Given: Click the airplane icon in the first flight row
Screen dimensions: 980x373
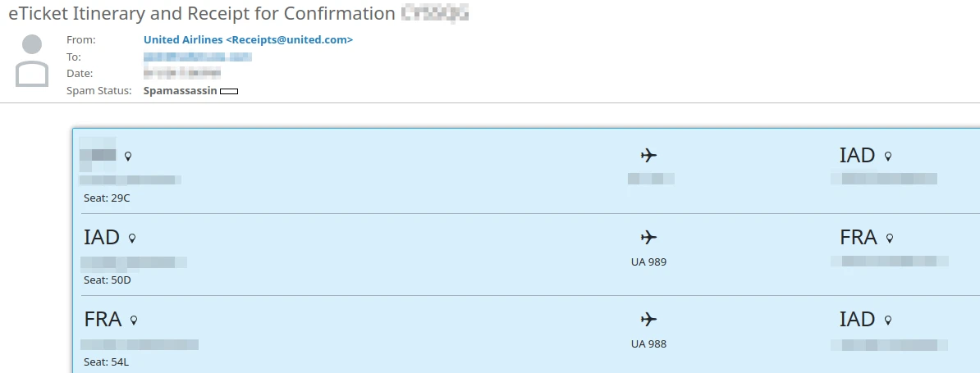Looking at the screenshot, I should pos(648,155).
